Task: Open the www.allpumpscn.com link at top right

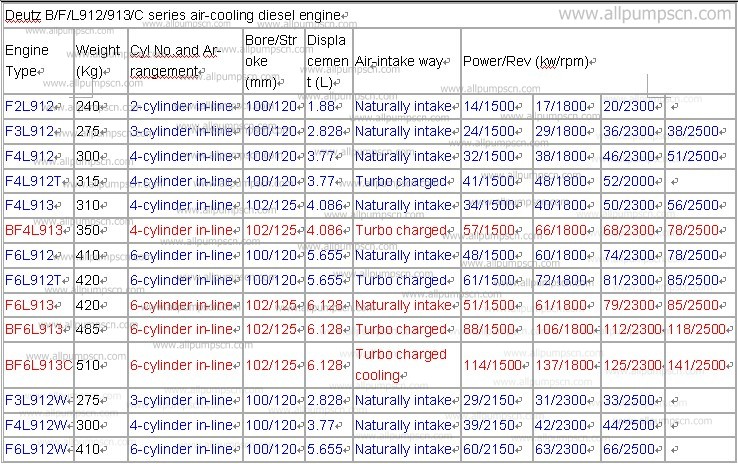Action: click(x=644, y=15)
